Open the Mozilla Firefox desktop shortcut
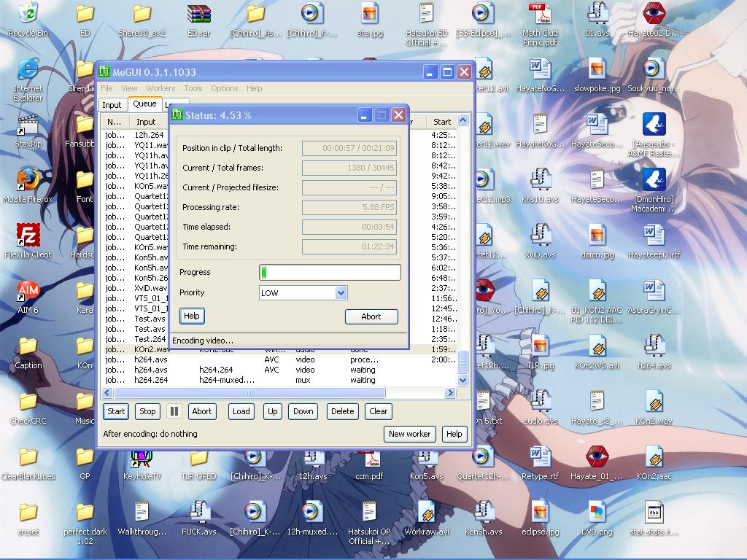747x560 pixels. coord(28,179)
